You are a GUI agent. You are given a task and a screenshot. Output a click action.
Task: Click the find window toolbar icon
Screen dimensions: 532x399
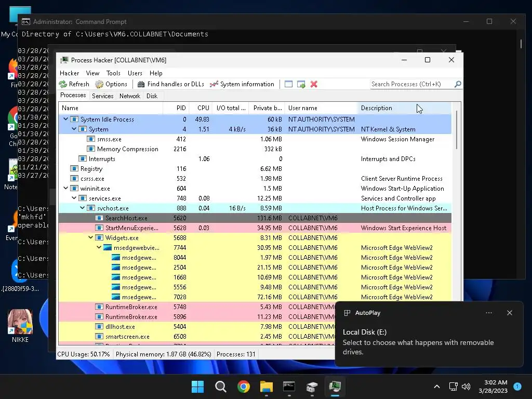pyautogui.click(x=288, y=84)
